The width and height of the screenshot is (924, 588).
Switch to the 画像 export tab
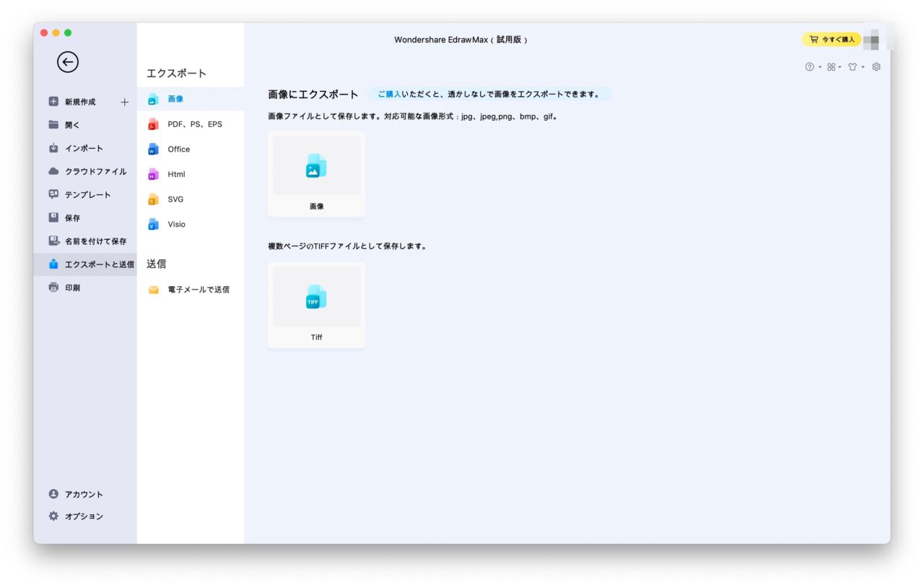(152, 99)
